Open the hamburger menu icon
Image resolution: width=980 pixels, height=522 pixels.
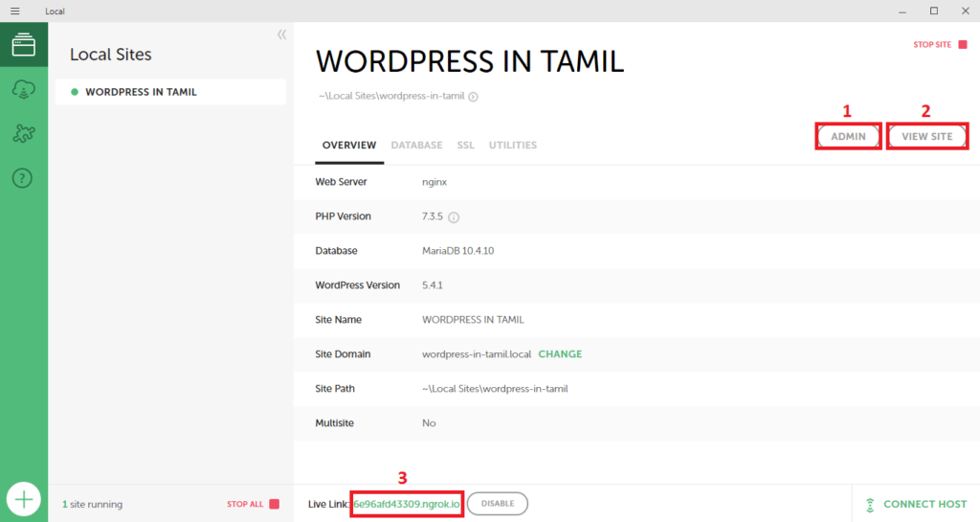pos(15,11)
